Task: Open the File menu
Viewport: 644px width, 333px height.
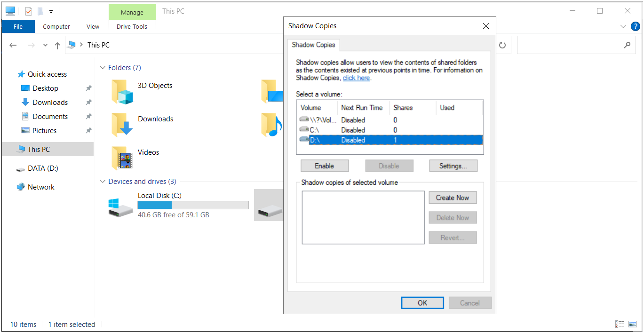Action: 18,27
